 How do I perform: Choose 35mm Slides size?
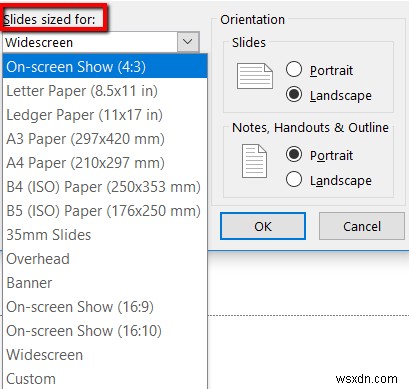(x=105, y=235)
